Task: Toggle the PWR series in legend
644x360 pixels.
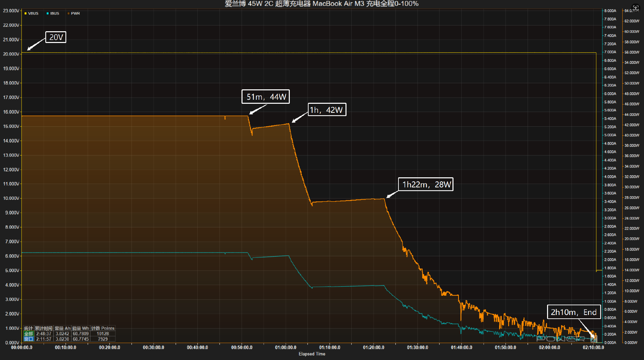Action: point(73,13)
